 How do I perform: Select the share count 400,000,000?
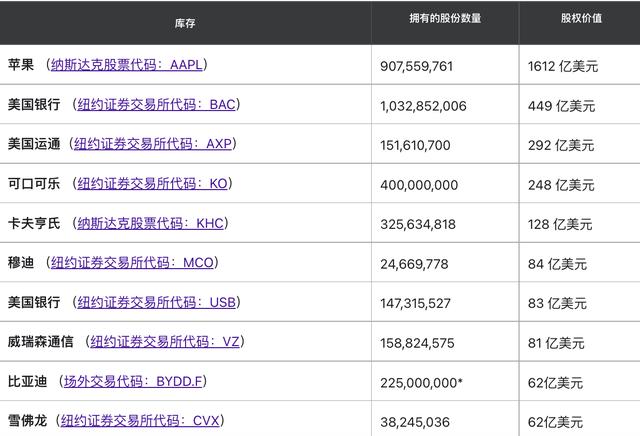[x=419, y=185]
